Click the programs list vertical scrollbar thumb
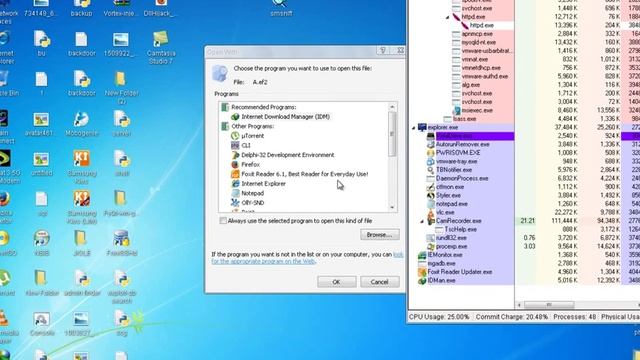640x360 pixels. click(x=392, y=134)
